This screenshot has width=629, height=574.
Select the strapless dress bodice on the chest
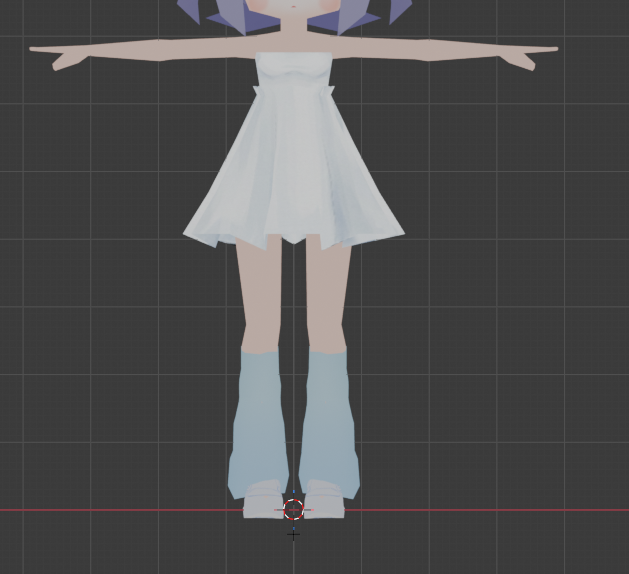[294, 69]
